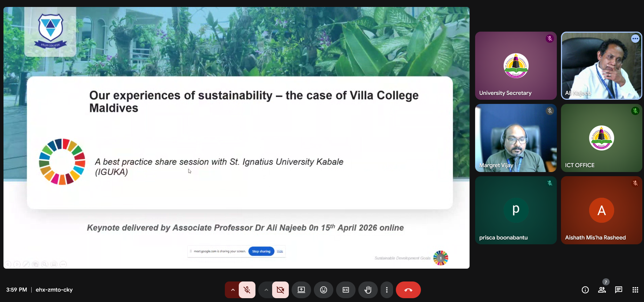This screenshot has width=644, height=302.
Task: Open the activities grid icon
Action: [x=635, y=290]
